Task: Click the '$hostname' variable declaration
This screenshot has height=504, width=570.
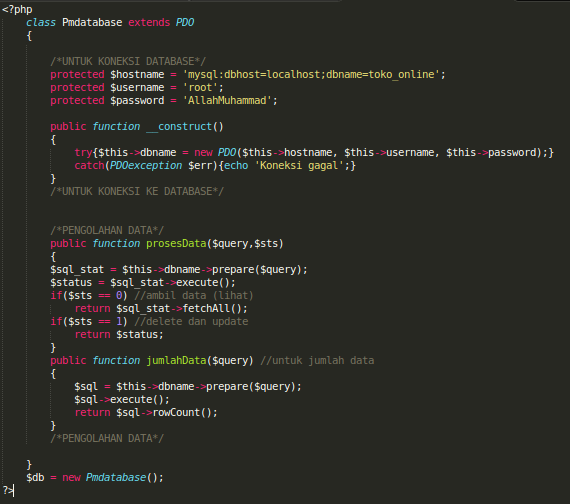Action: 137,75
